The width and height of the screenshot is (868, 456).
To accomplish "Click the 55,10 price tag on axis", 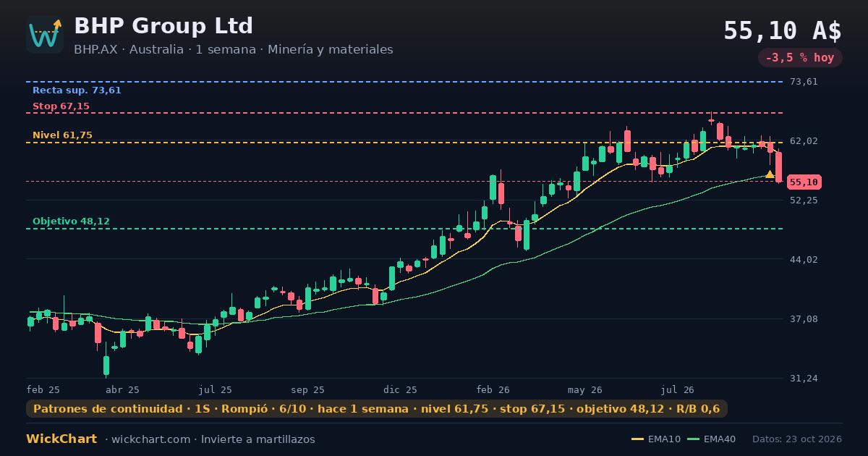I will coord(804,182).
